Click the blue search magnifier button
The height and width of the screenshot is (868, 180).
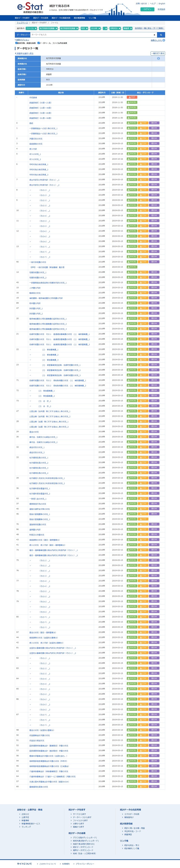tap(161, 35)
